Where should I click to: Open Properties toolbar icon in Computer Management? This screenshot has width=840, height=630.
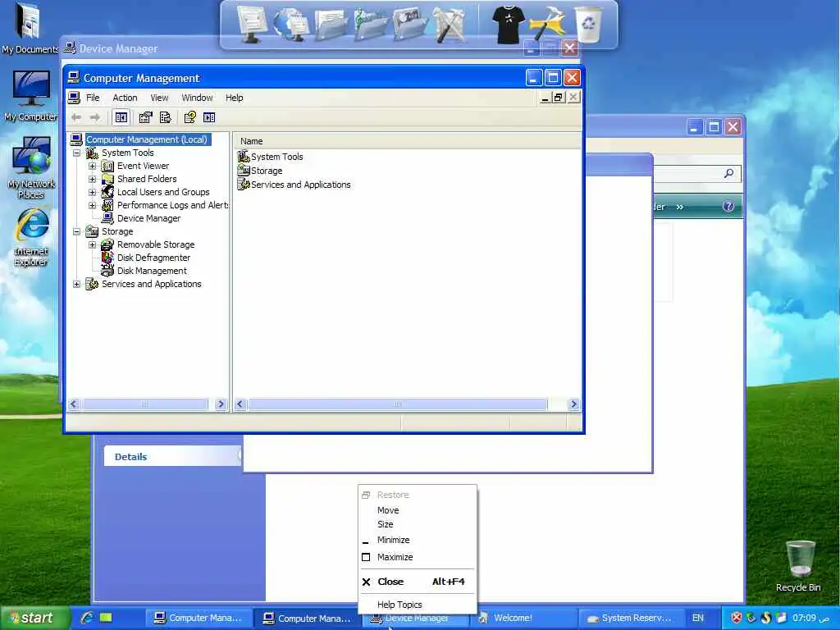coord(145,117)
